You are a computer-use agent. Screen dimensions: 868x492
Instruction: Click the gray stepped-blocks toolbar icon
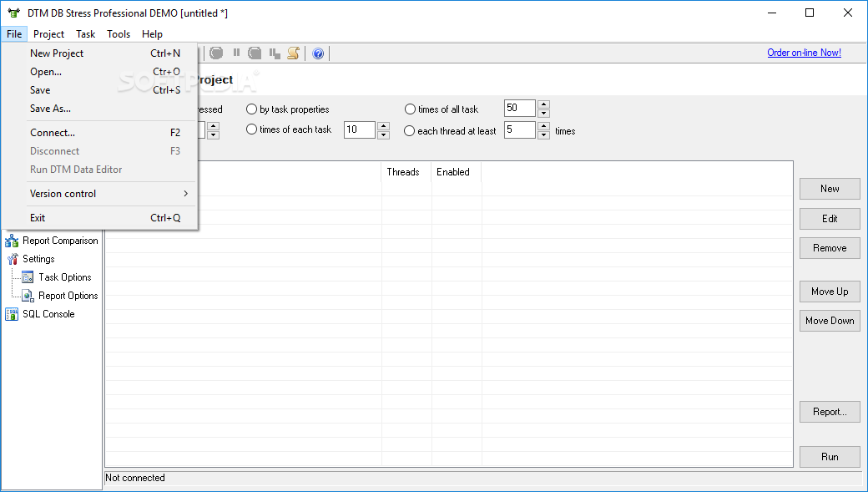click(x=275, y=53)
